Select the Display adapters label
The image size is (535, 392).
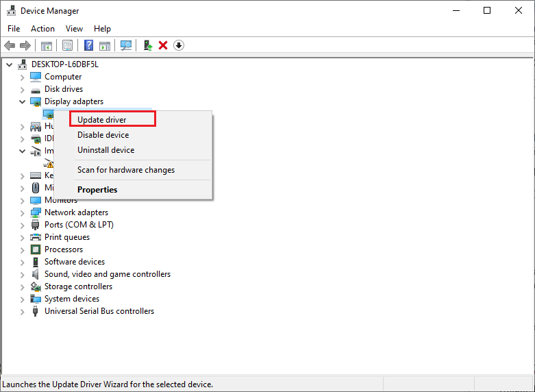pos(74,101)
